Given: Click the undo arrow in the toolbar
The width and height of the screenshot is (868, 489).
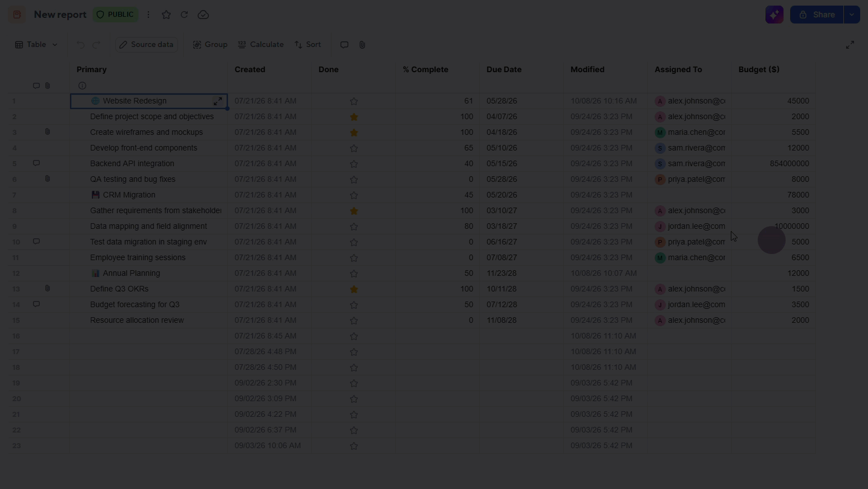Looking at the screenshot, I should click(x=81, y=45).
